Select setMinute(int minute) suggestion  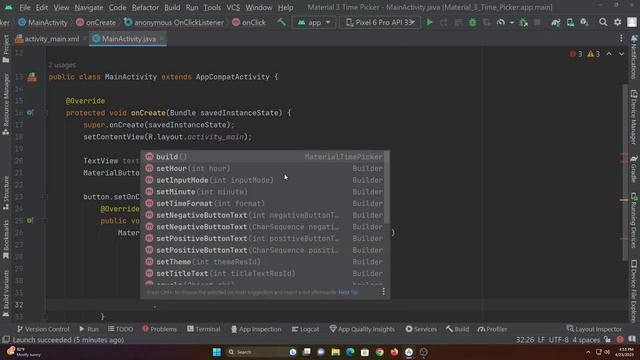coord(262,192)
